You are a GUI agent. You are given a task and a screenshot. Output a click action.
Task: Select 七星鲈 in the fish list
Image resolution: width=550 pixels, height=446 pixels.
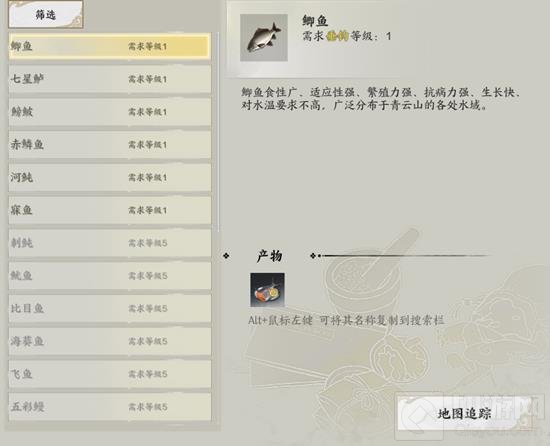pyautogui.click(x=110, y=79)
